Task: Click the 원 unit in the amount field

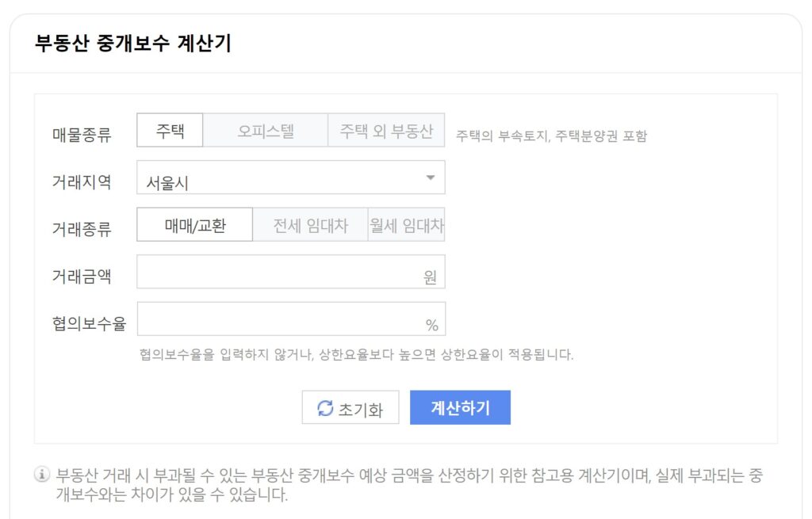Action: (x=431, y=278)
